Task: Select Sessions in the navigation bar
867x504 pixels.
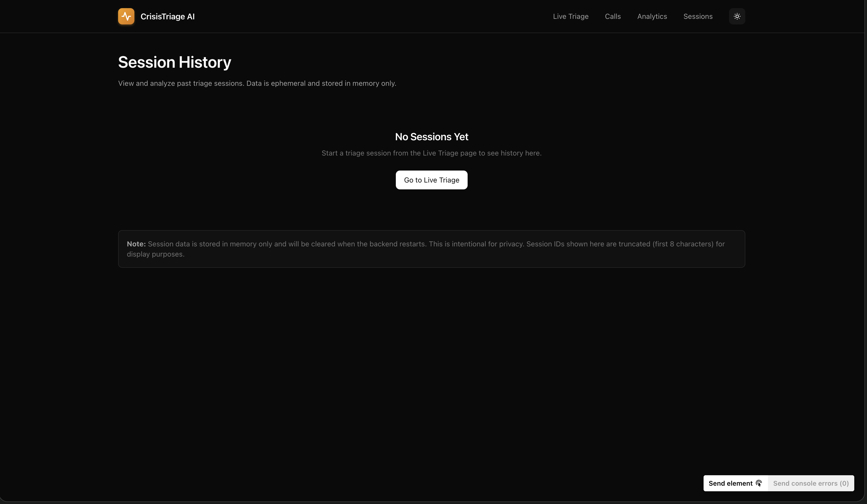Action: (698, 16)
